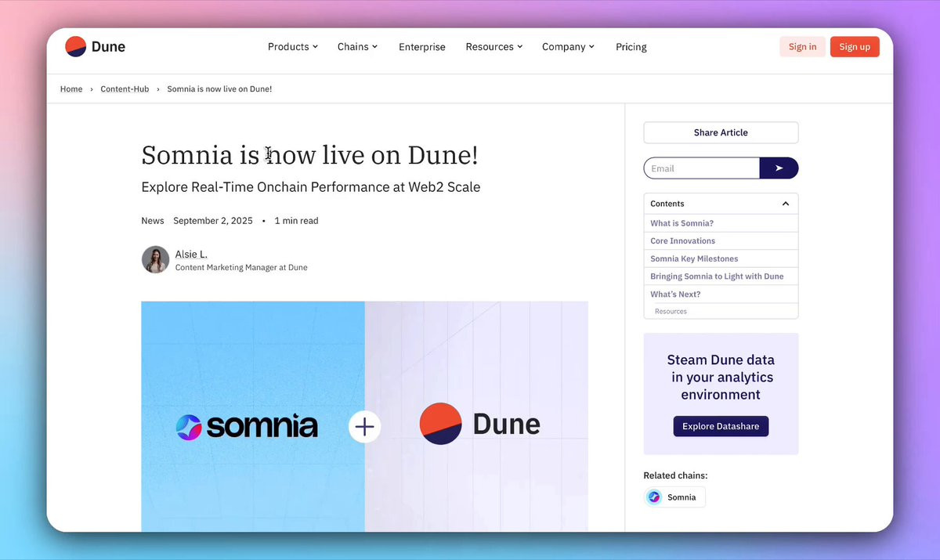
Task: Collapse the Contents panel chevron
Action: pyautogui.click(x=786, y=204)
